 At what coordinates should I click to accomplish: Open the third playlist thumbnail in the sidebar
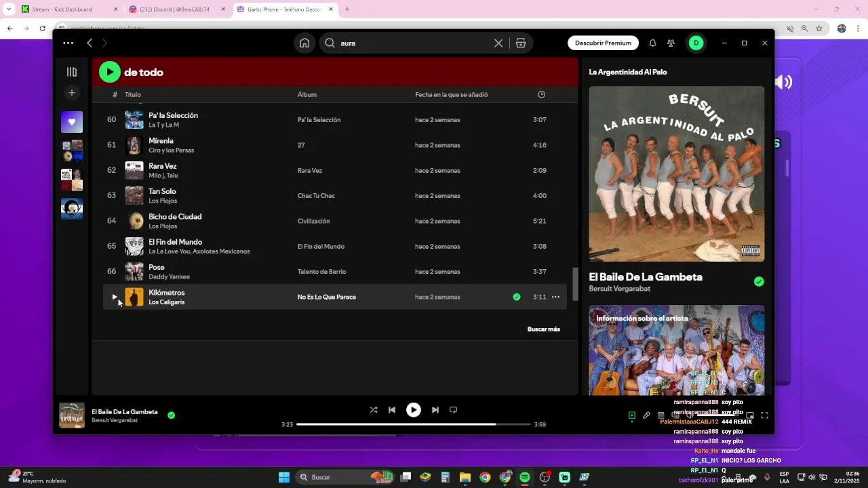(72, 180)
